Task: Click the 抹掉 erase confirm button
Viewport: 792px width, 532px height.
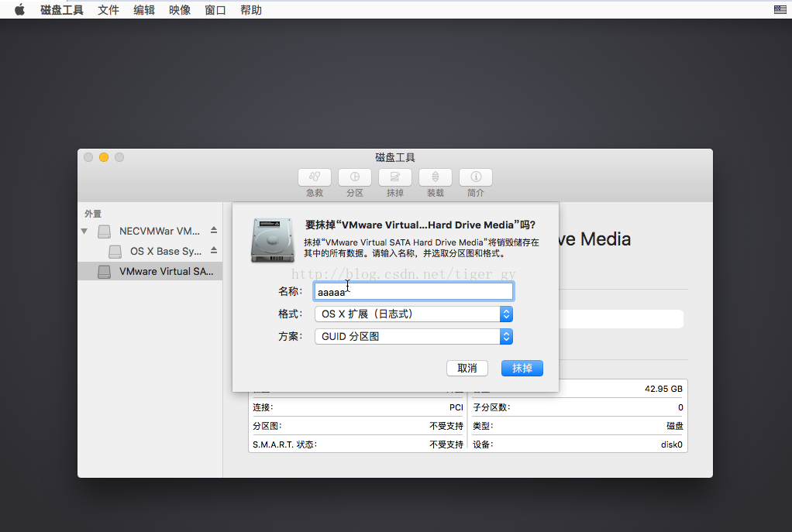Action: pyautogui.click(x=522, y=369)
